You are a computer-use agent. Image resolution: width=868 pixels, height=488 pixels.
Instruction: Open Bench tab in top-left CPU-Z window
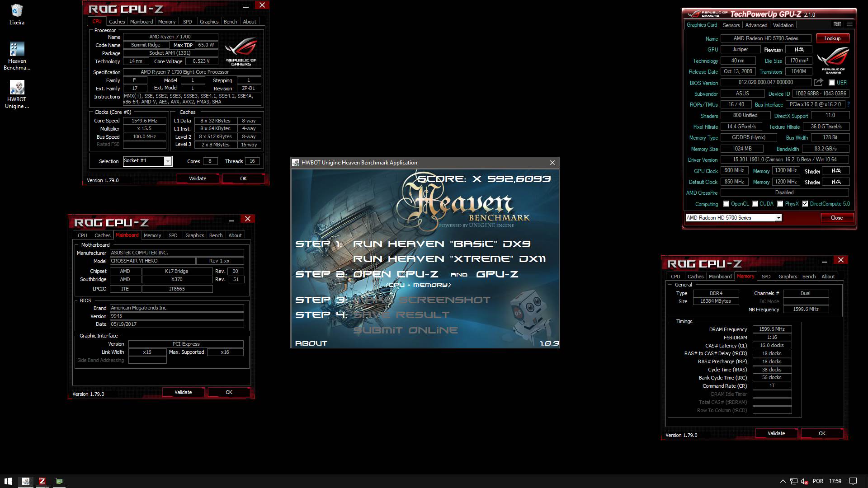click(x=230, y=22)
